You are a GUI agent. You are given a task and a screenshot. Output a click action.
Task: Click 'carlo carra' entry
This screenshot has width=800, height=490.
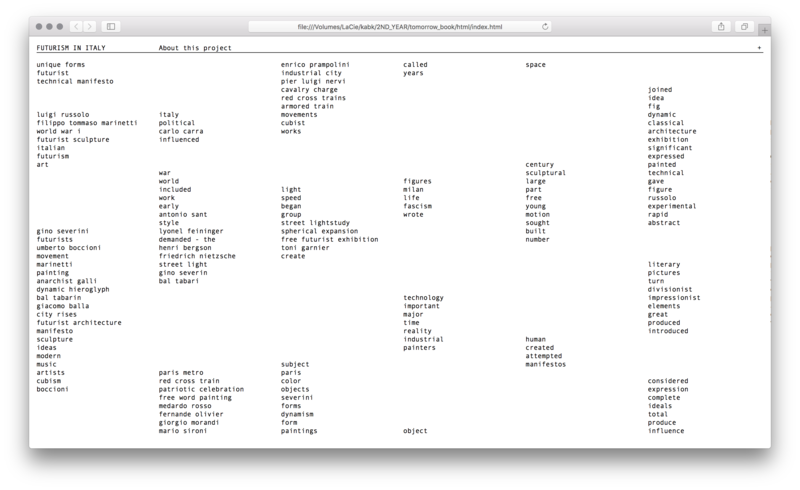pos(181,131)
